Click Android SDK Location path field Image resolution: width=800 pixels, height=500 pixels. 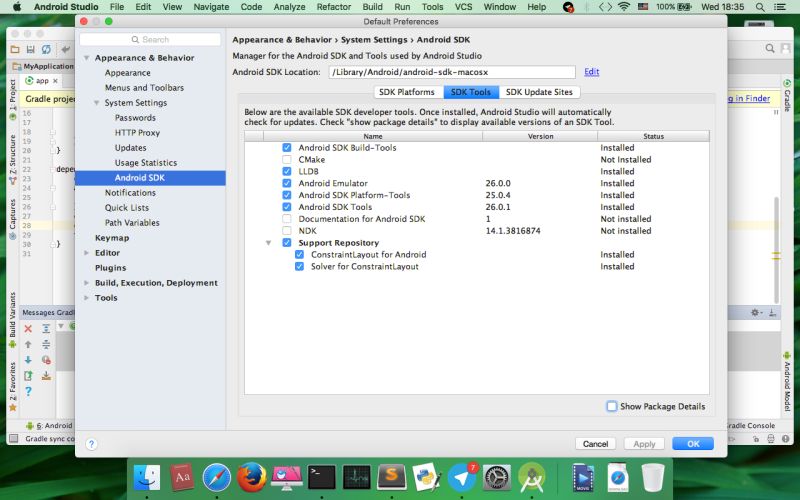tap(452, 72)
